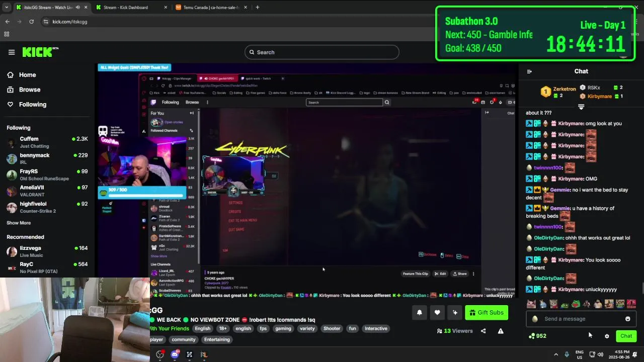644x362 pixels.
Task: Open highfivelol's Counter-Strike 2 channel
Action: (47, 207)
